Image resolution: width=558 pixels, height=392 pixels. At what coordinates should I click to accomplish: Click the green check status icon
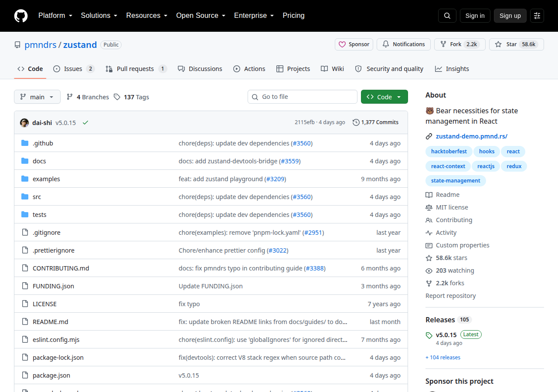[x=85, y=122]
